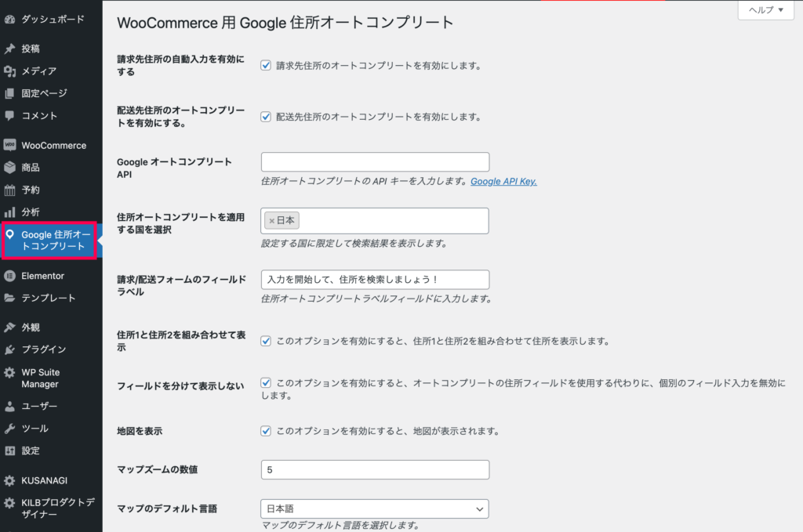Click the person icon beside ユーザー
The width and height of the screenshot is (803, 532).
point(9,406)
